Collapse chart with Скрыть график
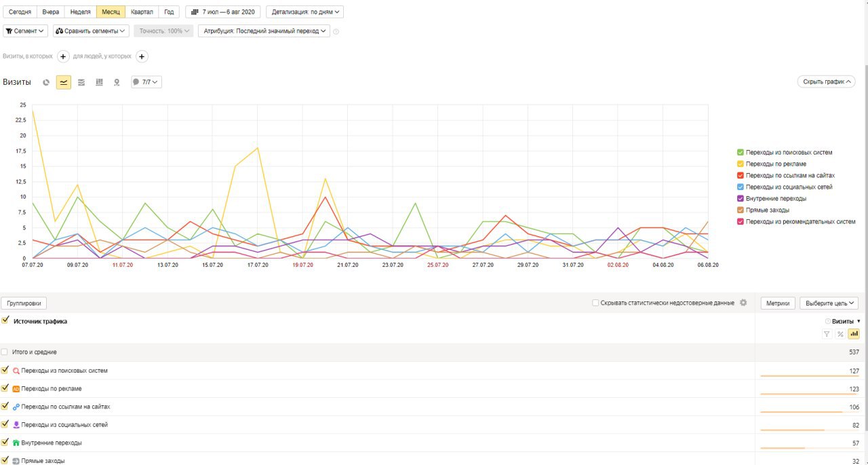 [826, 81]
